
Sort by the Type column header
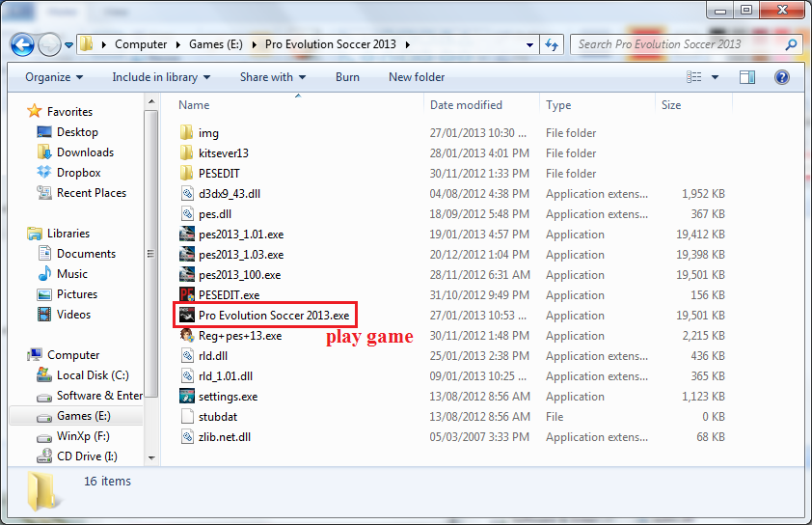(x=558, y=105)
